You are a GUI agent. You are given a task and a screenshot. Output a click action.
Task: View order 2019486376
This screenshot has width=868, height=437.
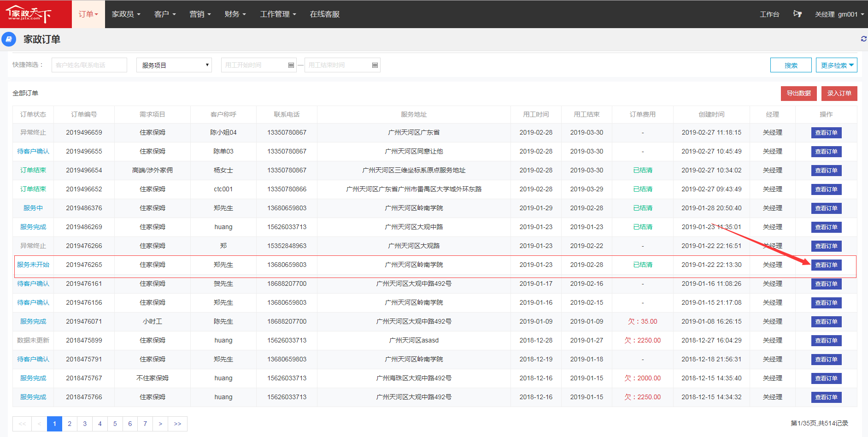click(x=826, y=208)
